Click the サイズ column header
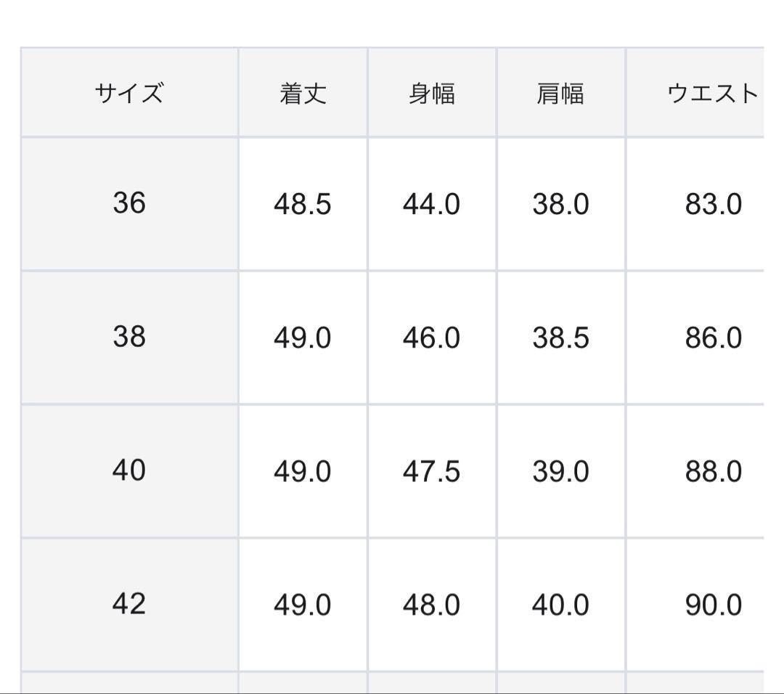This screenshot has width=784, height=694. [x=129, y=94]
